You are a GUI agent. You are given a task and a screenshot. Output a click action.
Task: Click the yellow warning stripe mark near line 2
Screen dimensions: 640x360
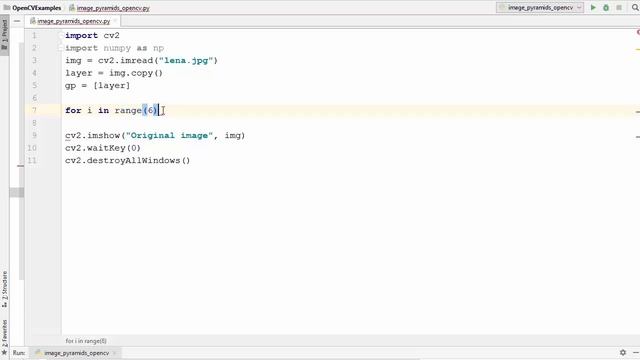638,49
